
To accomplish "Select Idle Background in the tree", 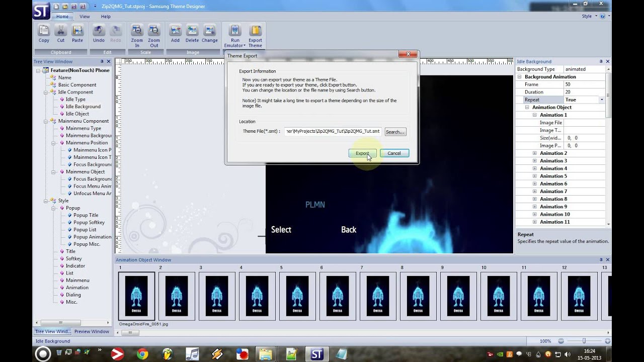I will tap(83, 107).
